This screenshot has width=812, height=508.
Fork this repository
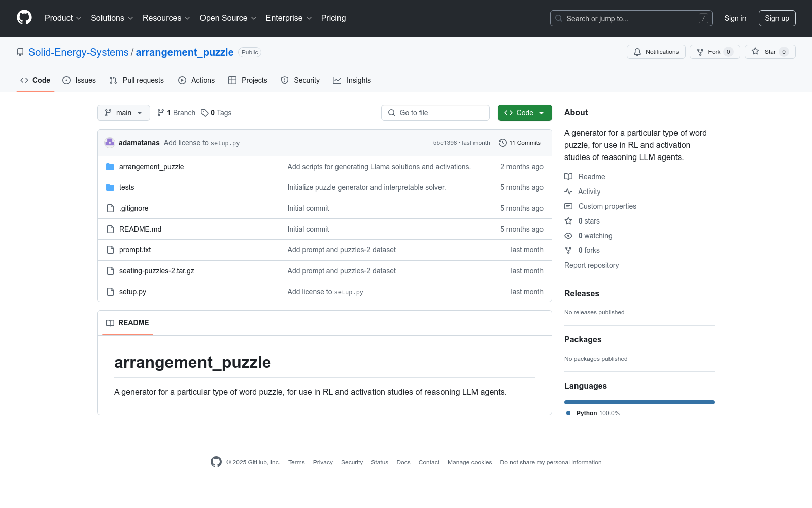(x=715, y=52)
